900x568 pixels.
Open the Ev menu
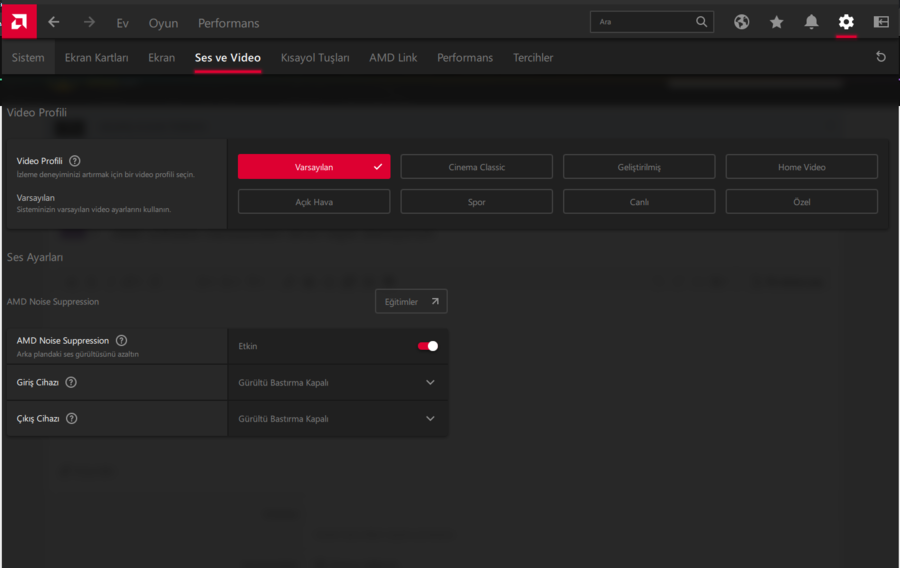point(122,24)
